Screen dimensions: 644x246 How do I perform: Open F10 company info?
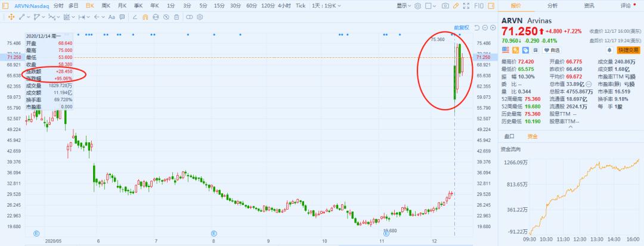coord(479,6)
